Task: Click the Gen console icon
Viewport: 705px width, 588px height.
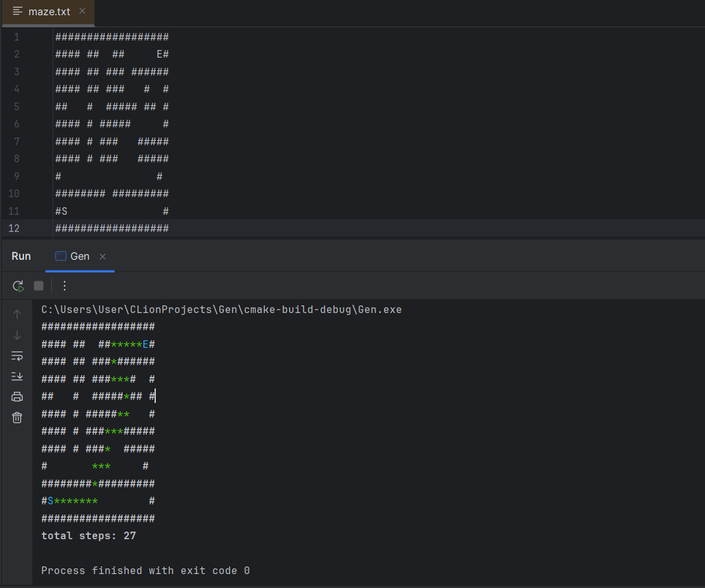Action: [x=60, y=256]
